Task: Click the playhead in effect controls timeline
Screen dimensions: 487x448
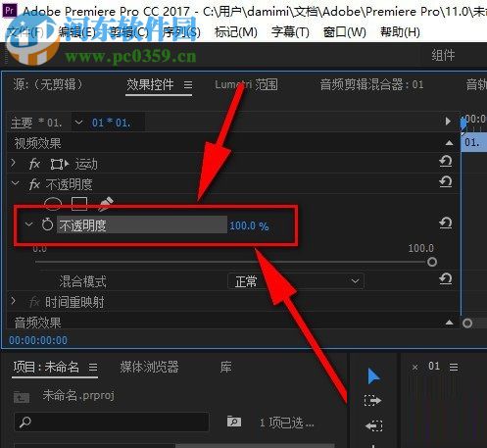Action: click(x=463, y=124)
